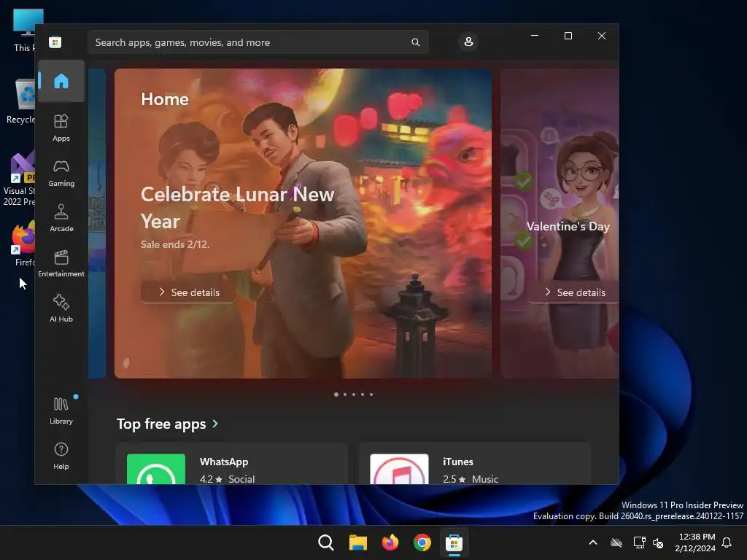Click the network status tray icon
747x560 pixels.
(x=639, y=542)
